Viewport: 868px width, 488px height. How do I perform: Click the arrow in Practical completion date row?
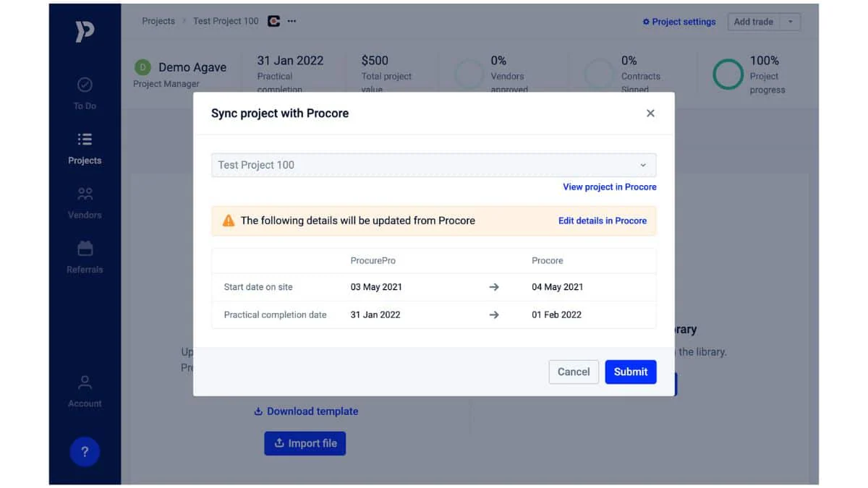tap(494, 314)
